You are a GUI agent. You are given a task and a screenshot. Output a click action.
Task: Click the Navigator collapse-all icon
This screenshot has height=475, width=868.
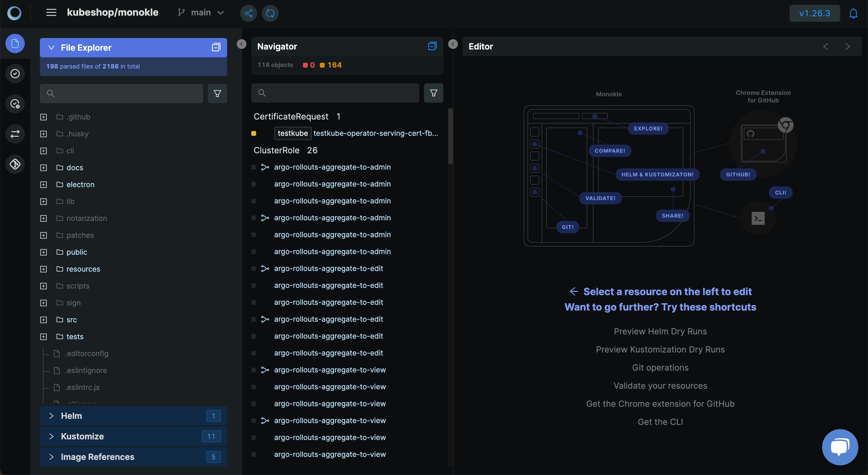click(432, 46)
